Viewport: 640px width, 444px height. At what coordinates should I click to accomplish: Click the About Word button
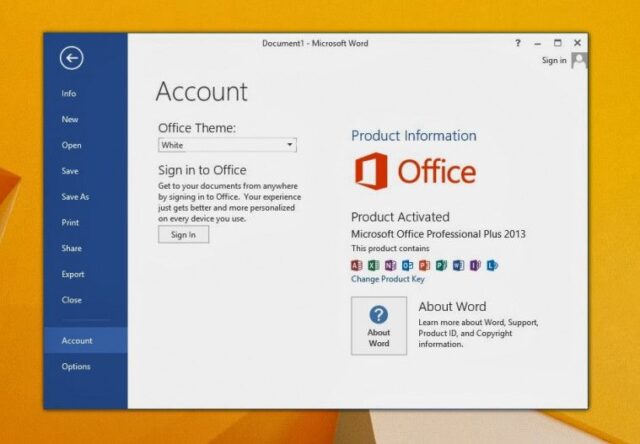point(379,326)
